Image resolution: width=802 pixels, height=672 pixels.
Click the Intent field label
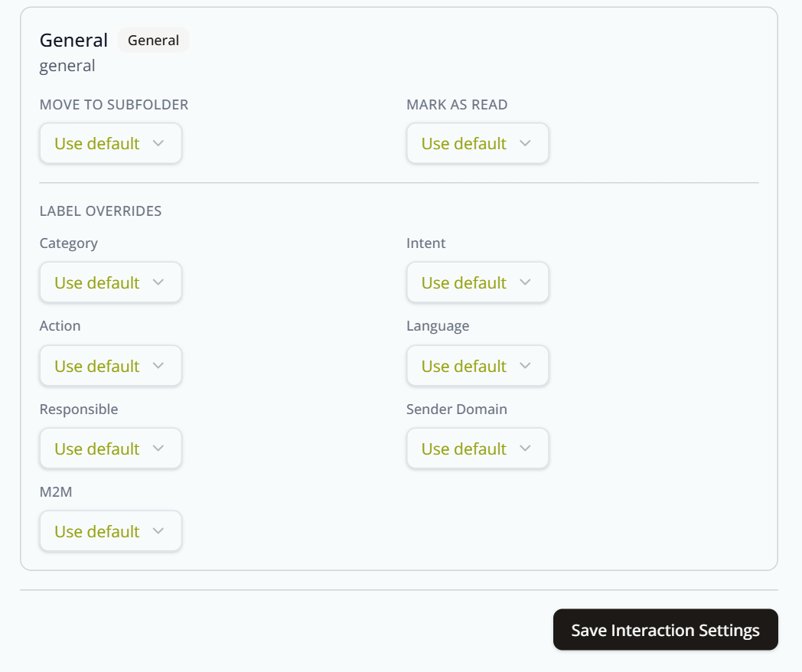point(425,243)
